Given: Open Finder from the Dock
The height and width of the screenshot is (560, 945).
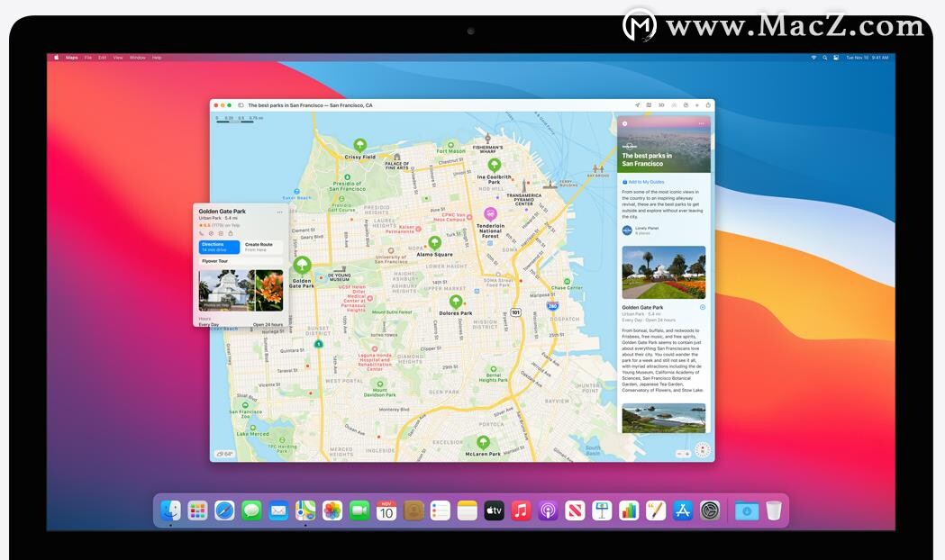Looking at the screenshot, I should [170, 510].
